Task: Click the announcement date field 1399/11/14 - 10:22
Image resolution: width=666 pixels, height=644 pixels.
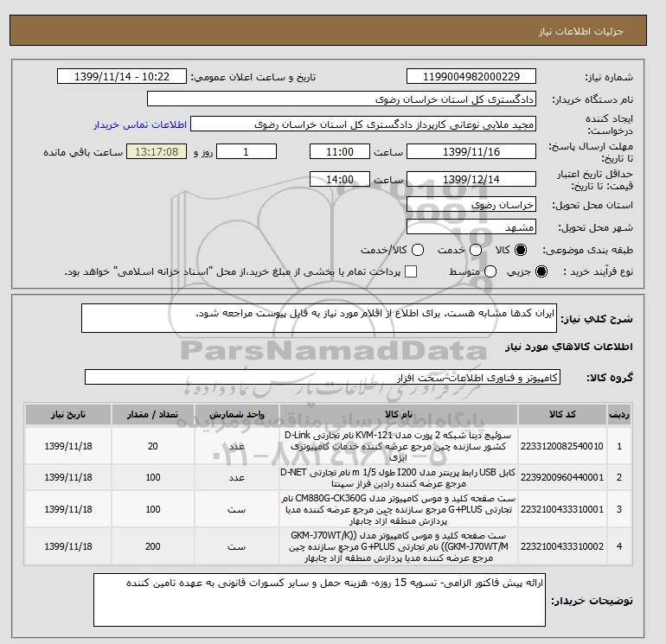Action: (121, 77)
